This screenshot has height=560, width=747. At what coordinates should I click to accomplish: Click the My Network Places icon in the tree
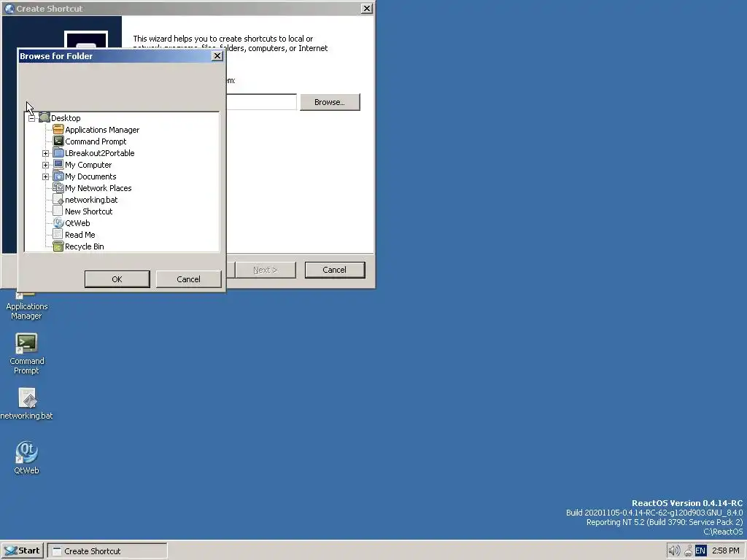click(58, 187)
